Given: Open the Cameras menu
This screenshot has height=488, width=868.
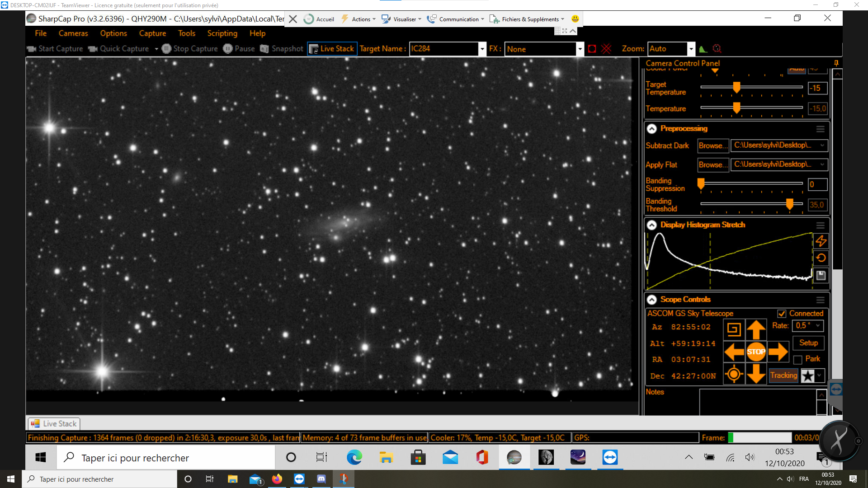Looking at the screenshot, I should click(x=73, y=33).
